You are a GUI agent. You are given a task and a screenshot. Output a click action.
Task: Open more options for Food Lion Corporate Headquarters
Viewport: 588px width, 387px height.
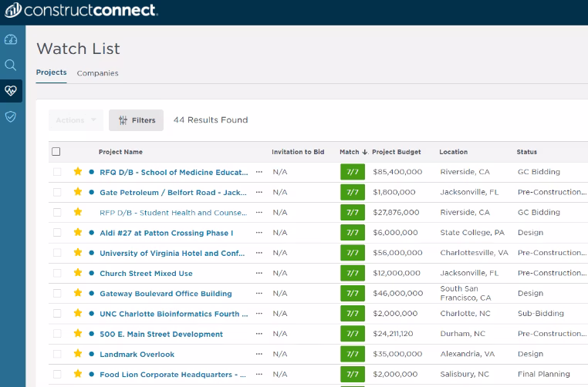coord(259,374)
